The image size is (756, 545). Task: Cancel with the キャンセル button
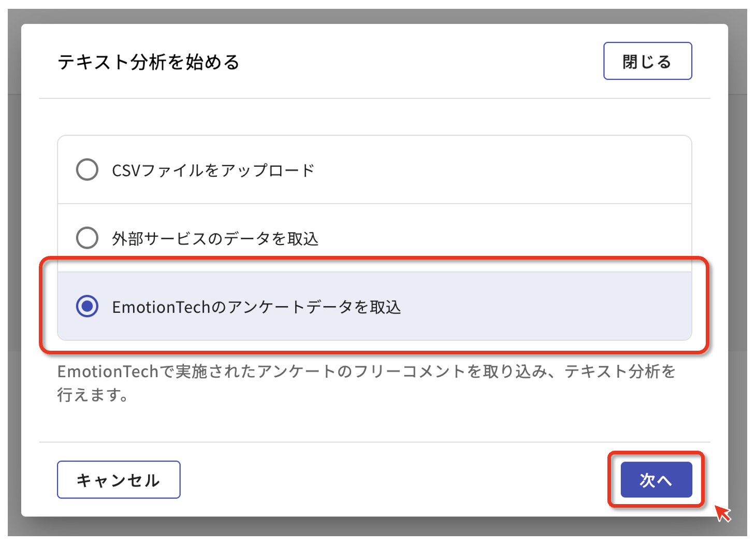(119, 480)
